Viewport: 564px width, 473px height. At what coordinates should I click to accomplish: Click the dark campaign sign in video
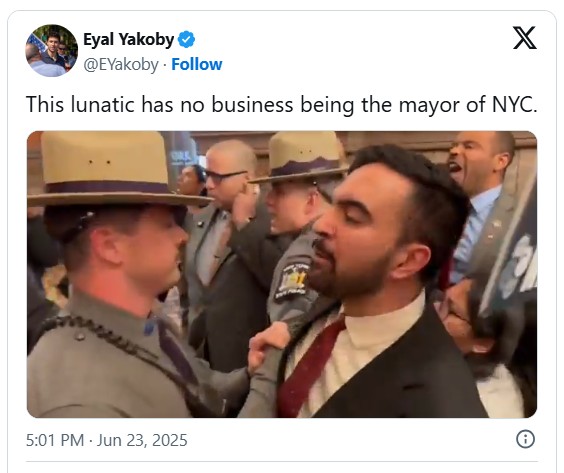pyautogui.click(x=511, y=252)
